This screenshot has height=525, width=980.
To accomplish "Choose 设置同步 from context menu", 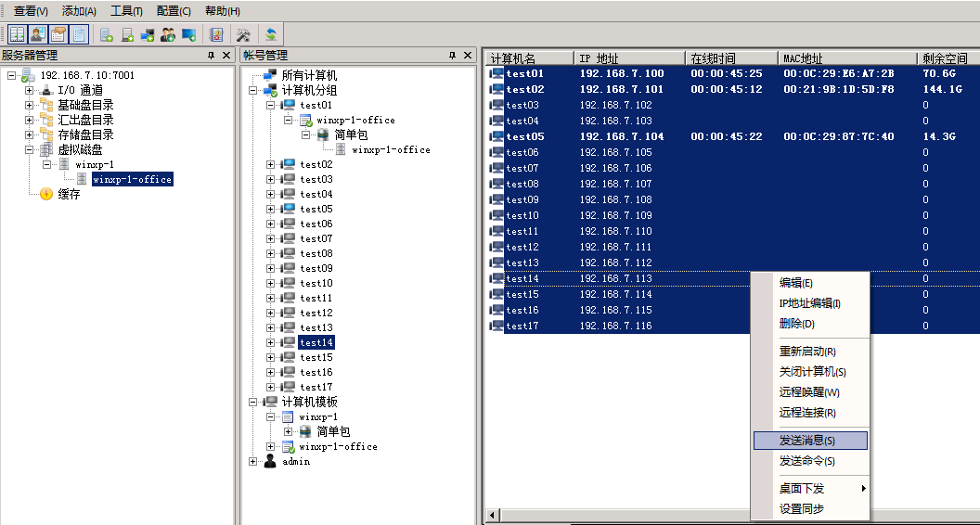I will coord(810,508).
